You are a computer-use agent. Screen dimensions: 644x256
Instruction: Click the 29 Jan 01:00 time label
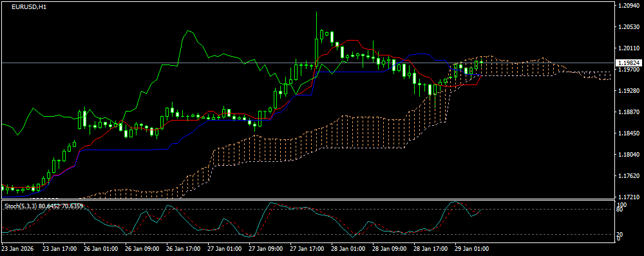coord(472,249)
